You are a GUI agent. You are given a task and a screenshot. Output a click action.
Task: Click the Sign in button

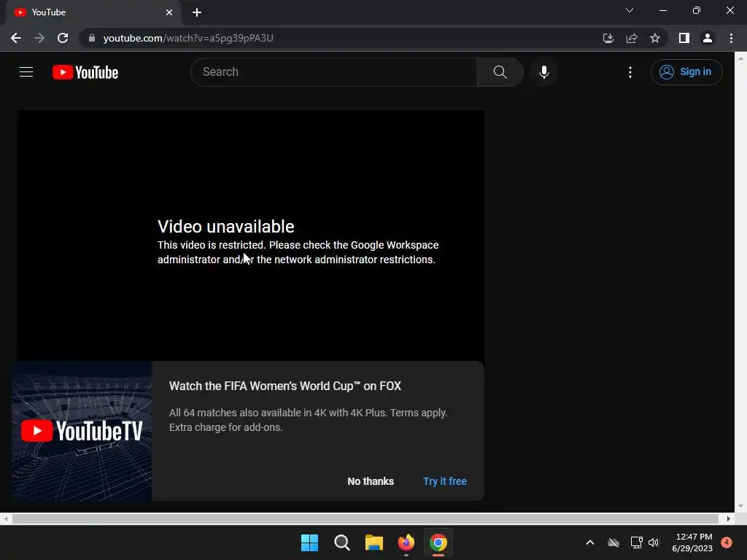[686, 72]
